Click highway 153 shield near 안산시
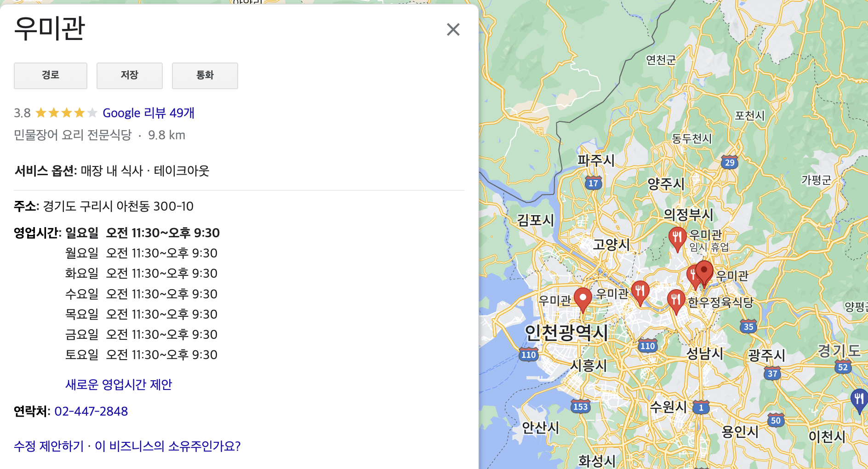The height and width of the screenshot is (469, 868). pyautogui.click(x=580, y=406)
